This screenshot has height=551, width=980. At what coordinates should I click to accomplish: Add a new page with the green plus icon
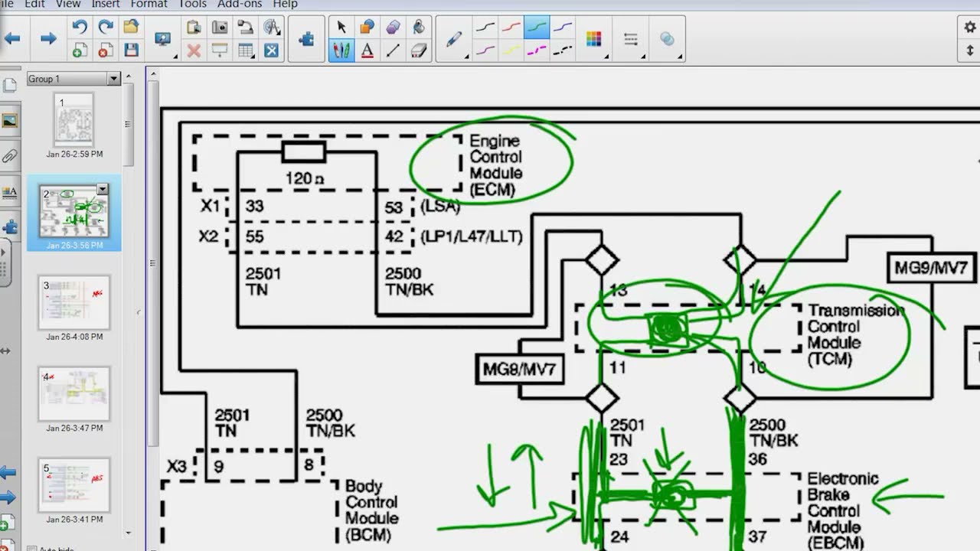80,51
